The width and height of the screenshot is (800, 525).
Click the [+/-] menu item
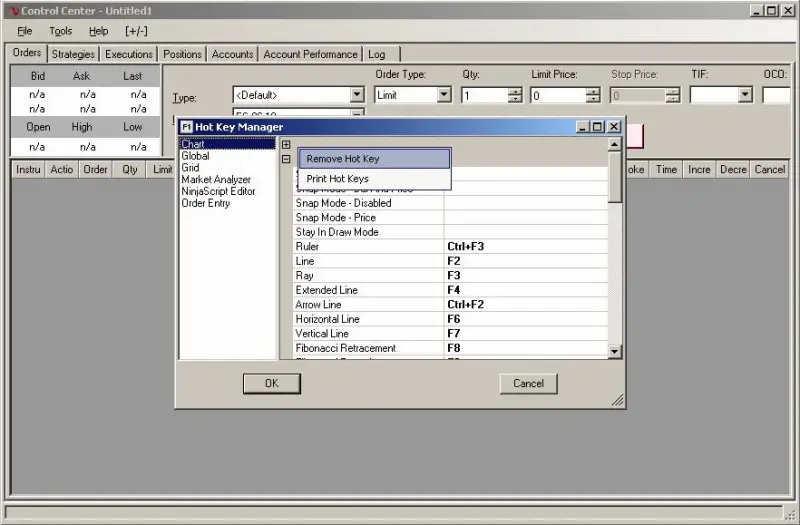(136, 31)
